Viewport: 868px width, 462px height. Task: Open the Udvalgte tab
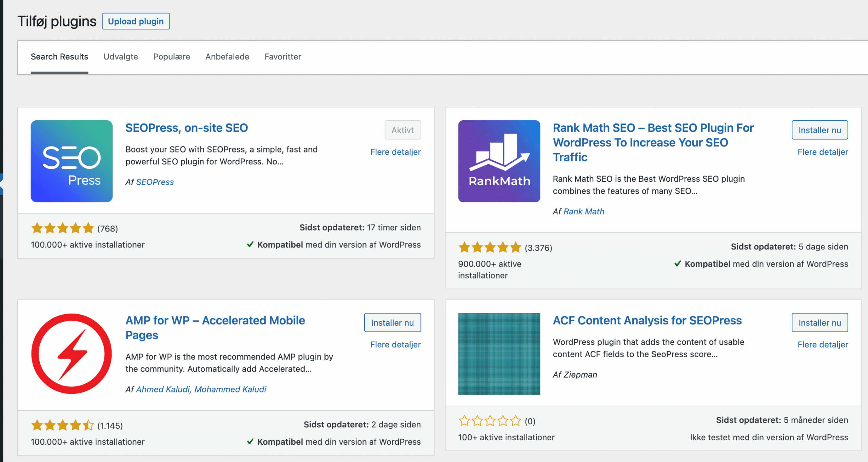click(x=121, y=57)
